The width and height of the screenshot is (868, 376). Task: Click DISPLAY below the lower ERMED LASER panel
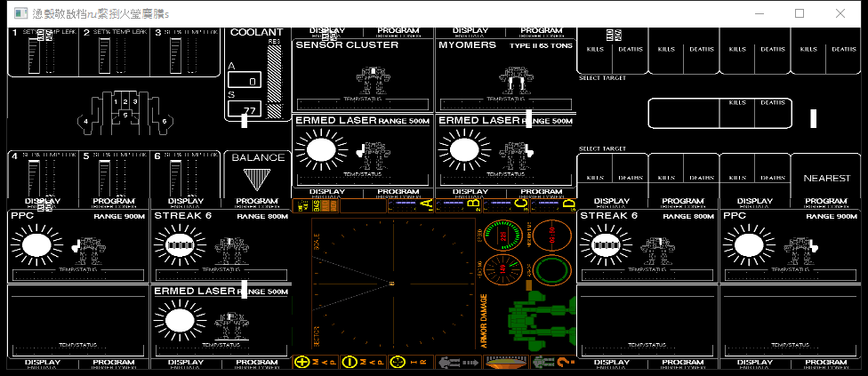(x=186, y=364)
